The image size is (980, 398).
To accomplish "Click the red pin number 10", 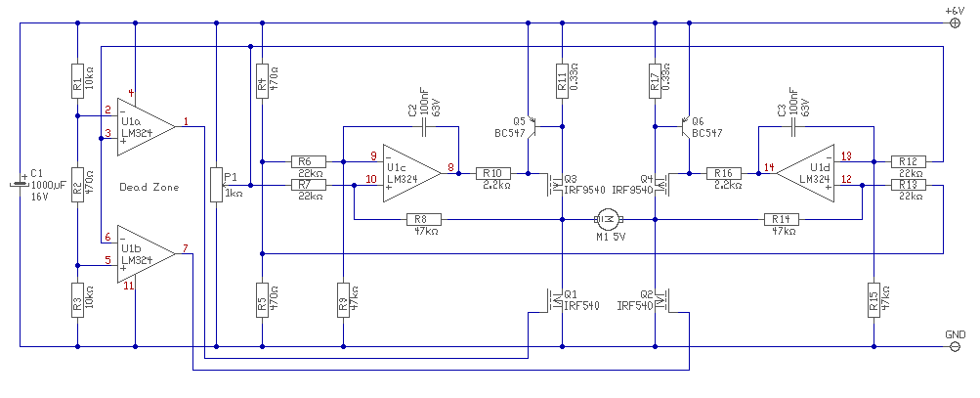I will pyautogui.click(x=371, y=180).
